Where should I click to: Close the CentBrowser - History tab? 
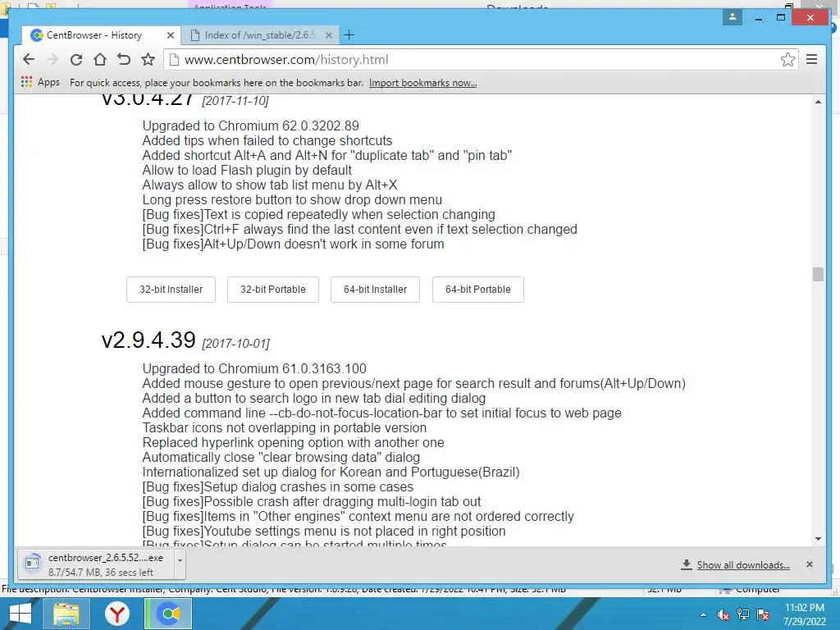[171, 35]
